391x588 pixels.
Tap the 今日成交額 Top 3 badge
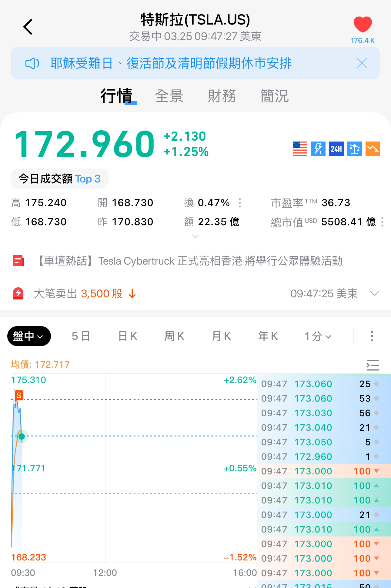(60, 179)
